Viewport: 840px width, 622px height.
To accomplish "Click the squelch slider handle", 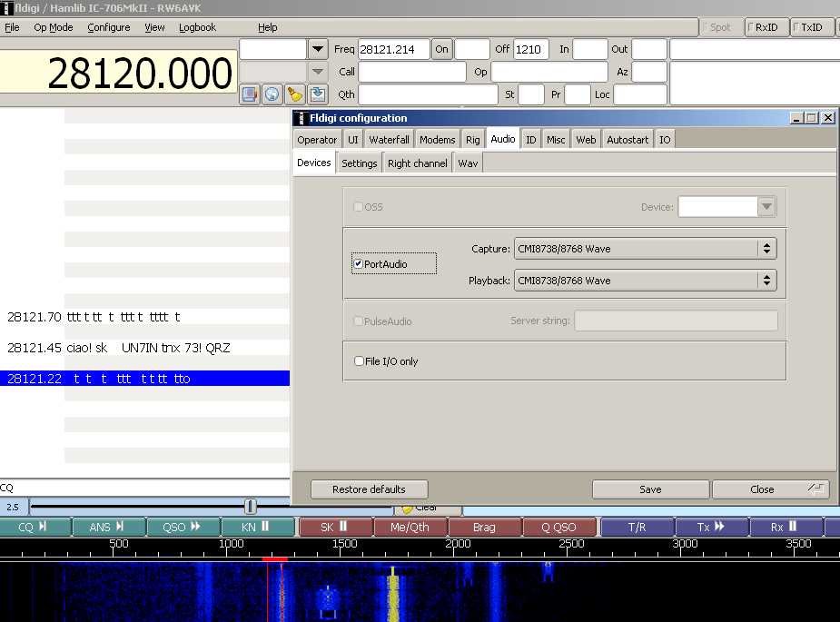I will click(251, 507).
